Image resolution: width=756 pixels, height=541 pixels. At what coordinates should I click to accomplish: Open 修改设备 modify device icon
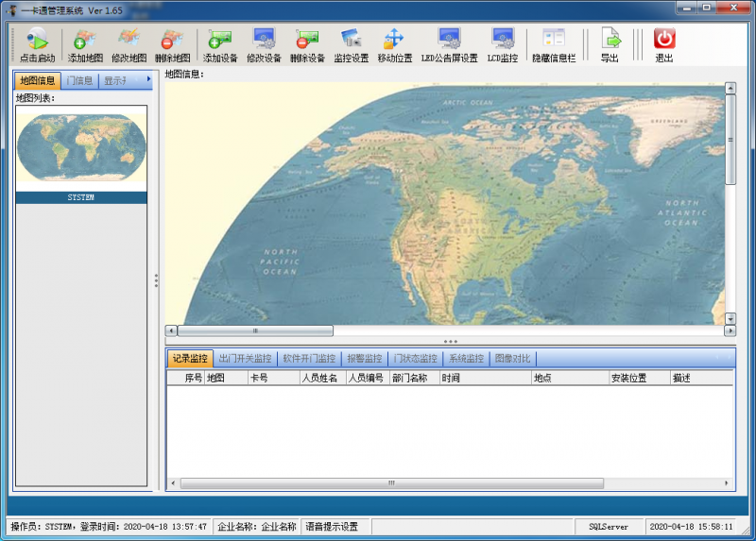[264, 45]
